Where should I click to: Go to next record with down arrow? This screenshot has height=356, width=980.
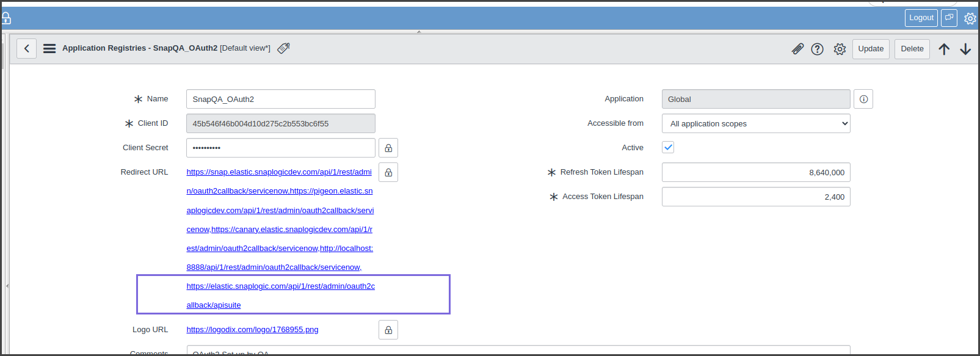pyautogui.click(x=965, y=49)
